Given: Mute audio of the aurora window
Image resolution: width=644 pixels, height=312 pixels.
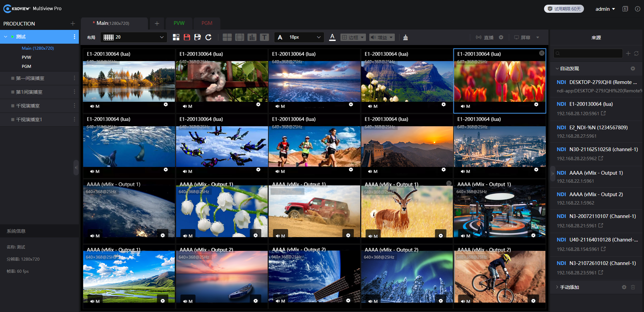Looking at the screenshot, I should tap(370, 301).
